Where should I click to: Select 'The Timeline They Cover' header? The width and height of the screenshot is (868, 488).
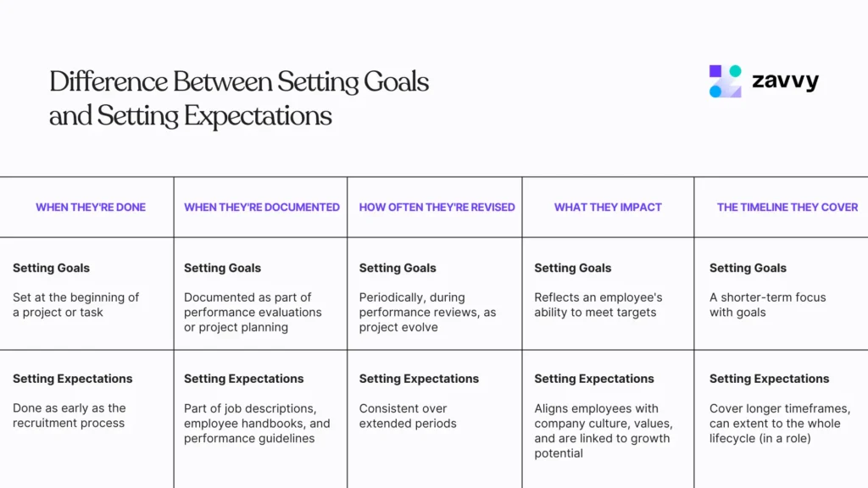click(787, 208)
